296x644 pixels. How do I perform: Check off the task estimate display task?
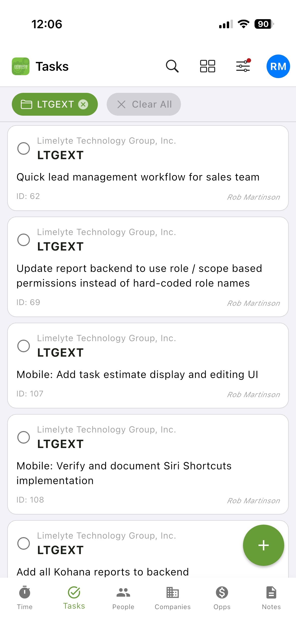tap(24, 346)
